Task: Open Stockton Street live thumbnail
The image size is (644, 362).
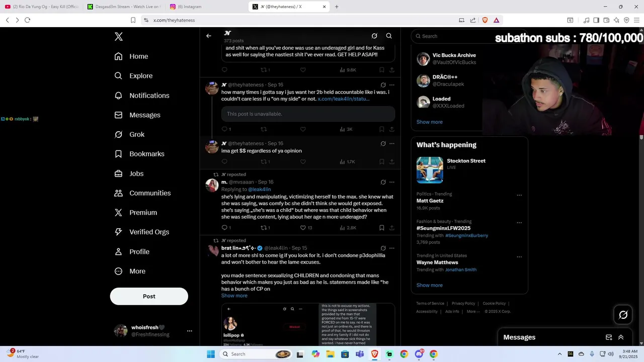Action: (x=430, y=170)
